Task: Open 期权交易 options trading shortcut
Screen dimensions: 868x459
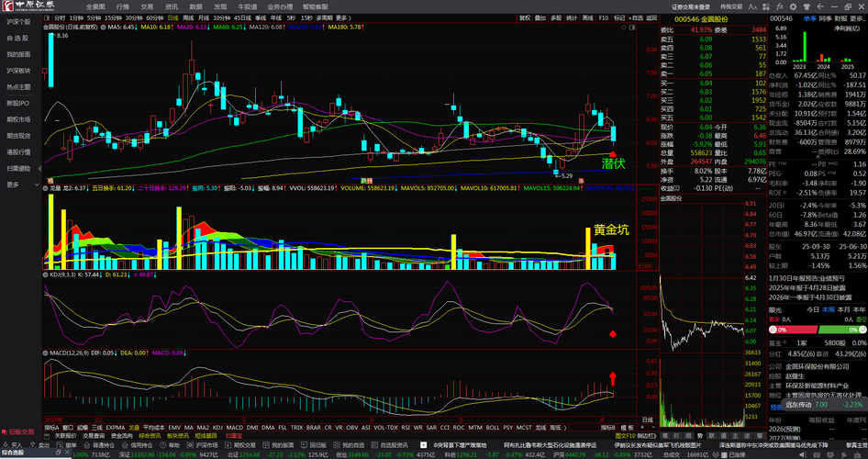Action: (x=240, y=445)
